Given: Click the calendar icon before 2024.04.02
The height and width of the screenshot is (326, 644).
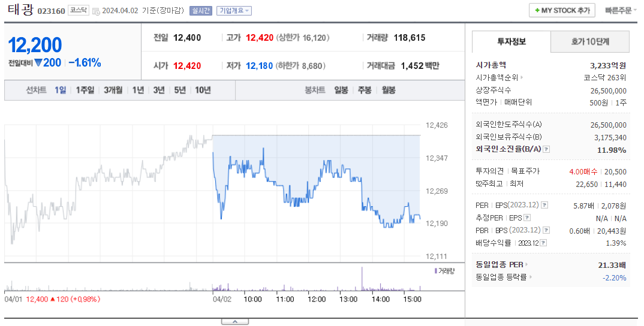Looking at the screenshot, I should click(96, 11).
